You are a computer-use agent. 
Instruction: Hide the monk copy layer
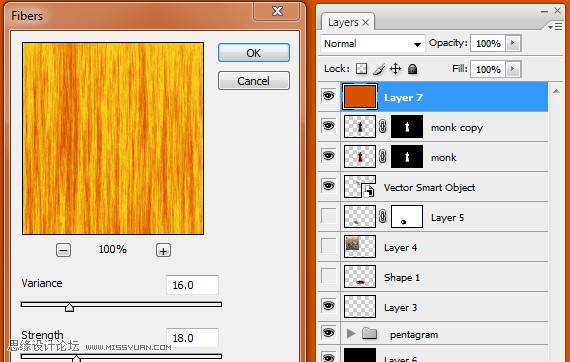(328, 126)
